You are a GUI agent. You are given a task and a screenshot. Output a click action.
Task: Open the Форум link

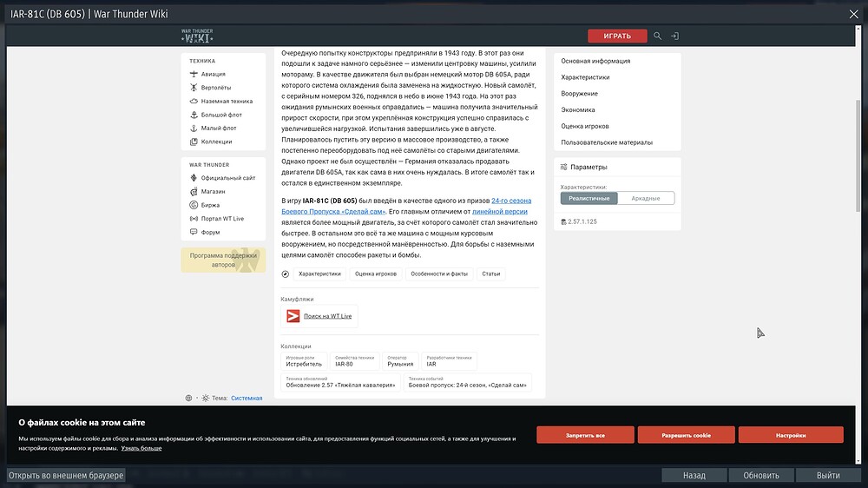210,232
